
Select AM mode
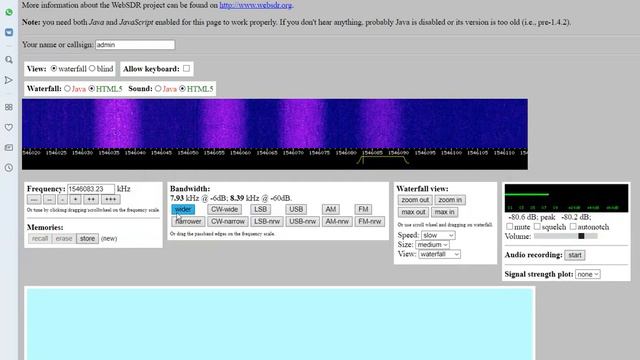tap(331, 209)
